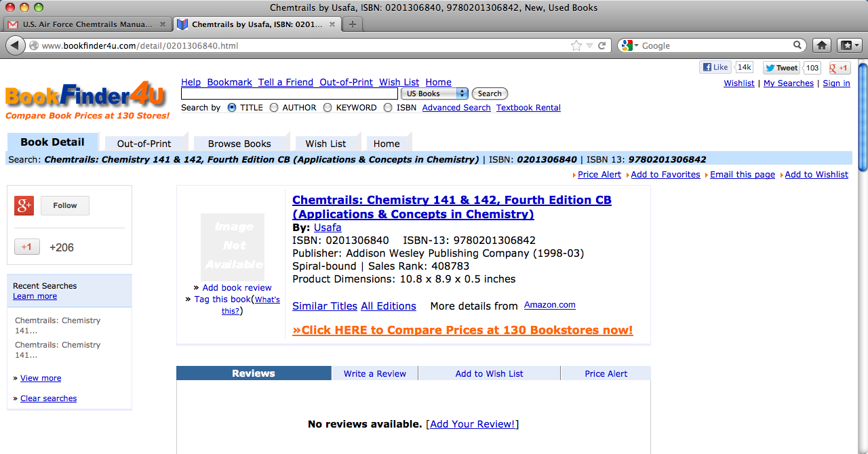Close the Gmail Chemtrails Manual tab

pos(162,24)
